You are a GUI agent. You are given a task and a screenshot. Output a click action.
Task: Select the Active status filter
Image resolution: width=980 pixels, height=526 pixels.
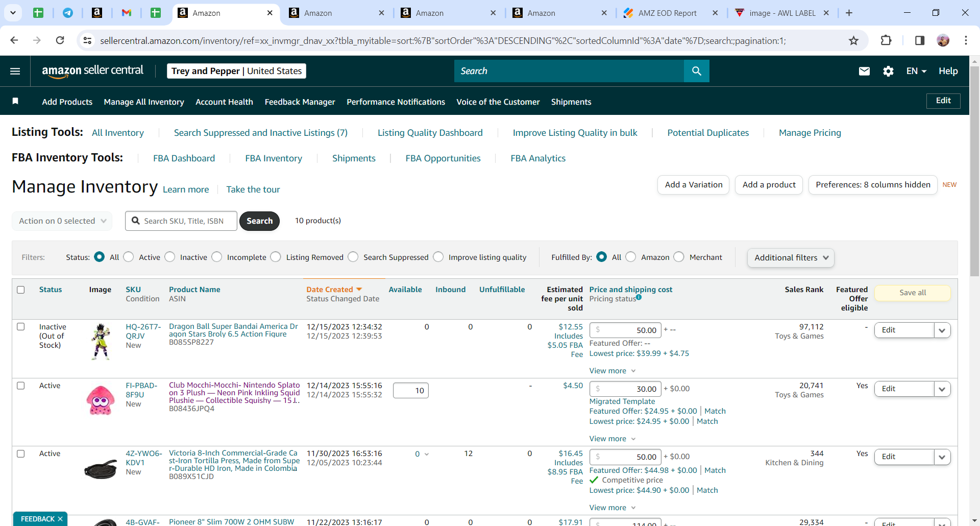tap(129, 257)
